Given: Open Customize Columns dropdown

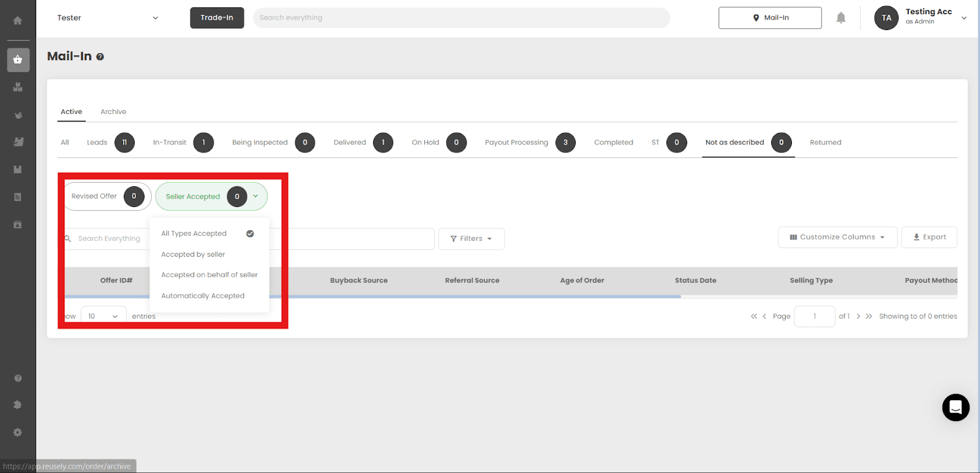Looking at the screenshot, I should coord(837,237).
